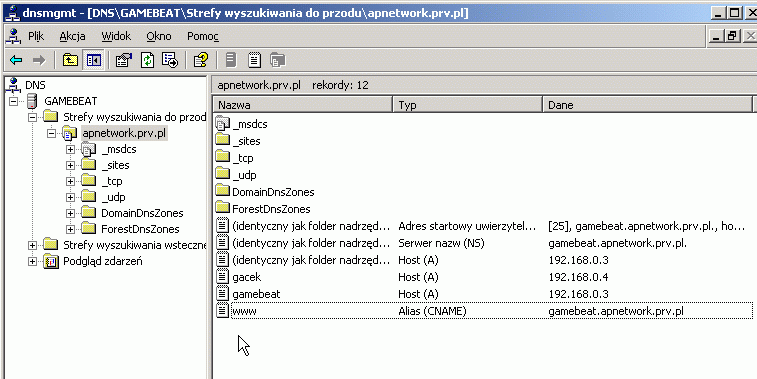Click the GAMEBEAT server icon in tree
The image size is (757, 379).
[32, 101]
